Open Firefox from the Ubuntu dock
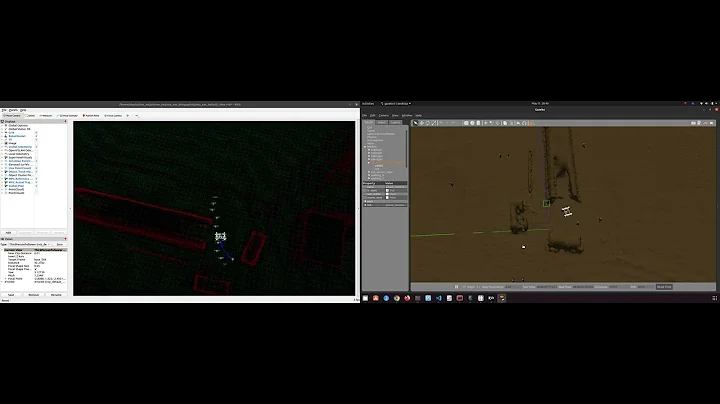Image resolution: width=720 pixels, height=404 pixels. pyautogui.click(x=407, y=298)
